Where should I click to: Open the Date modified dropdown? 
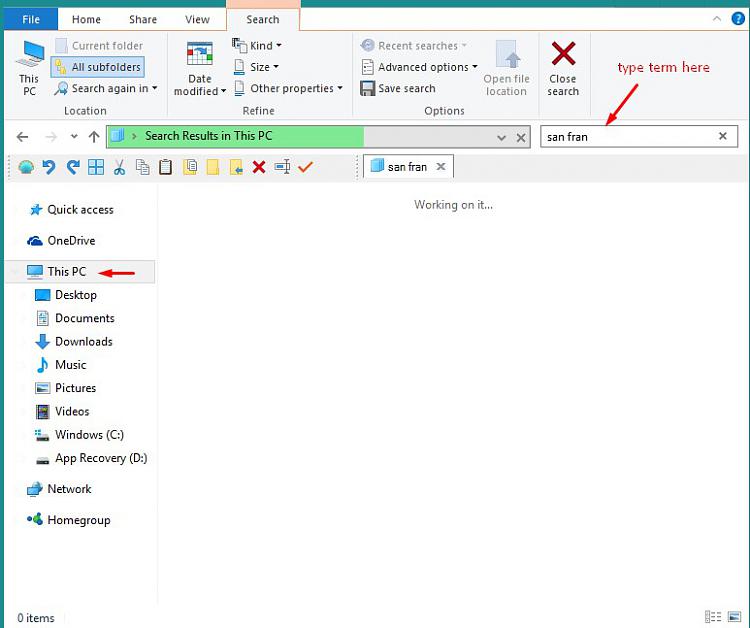[200, 68]
